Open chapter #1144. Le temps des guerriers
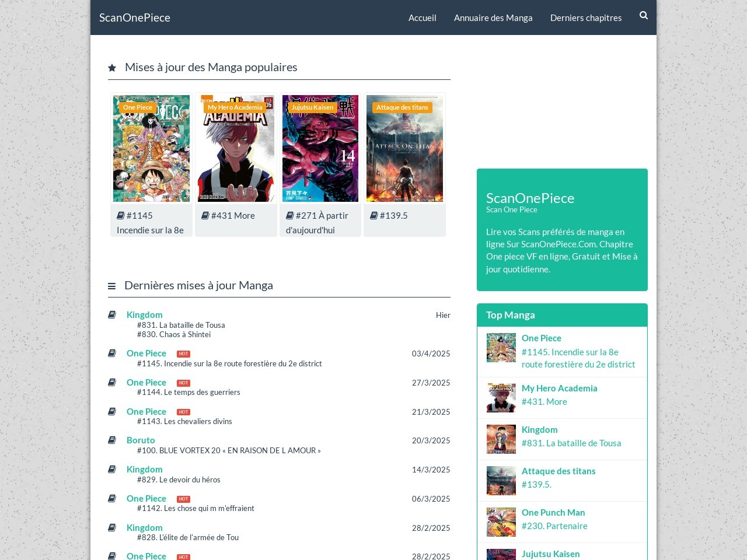The height and width of the screenshot is (560, 747). [189, 392]
